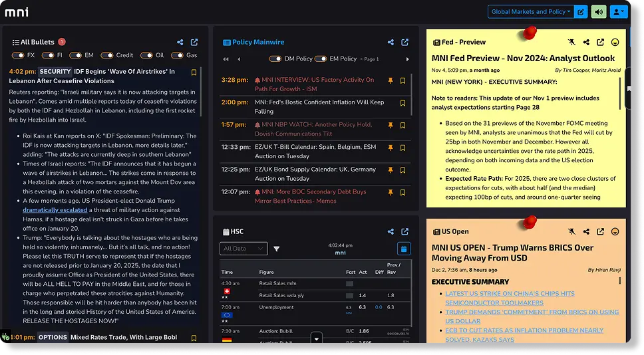Click the Figure column header in HSC
This screenshot has height=355, width=644.
pyautogui.click(x=266, y=273)
